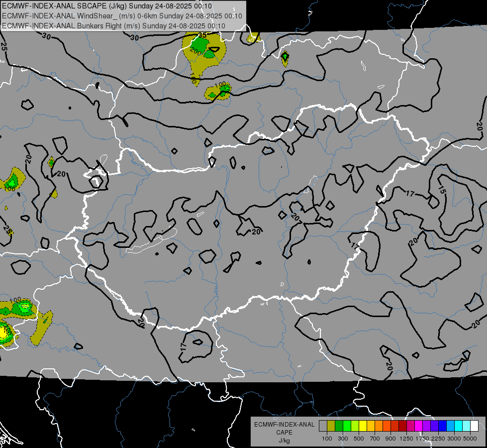Click the legend scale value 900
The width and height of the screenshot is (487, 448).
tap(390, 439)
